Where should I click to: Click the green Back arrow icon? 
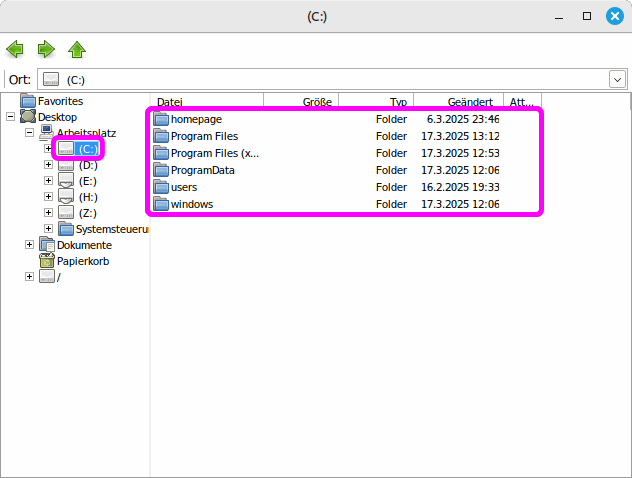(15, 49)
